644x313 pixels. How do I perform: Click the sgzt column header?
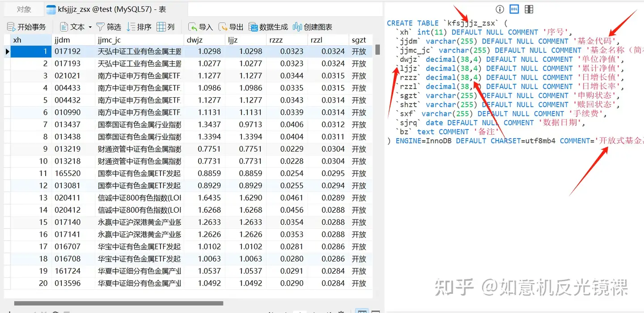(x=360, y=40)
